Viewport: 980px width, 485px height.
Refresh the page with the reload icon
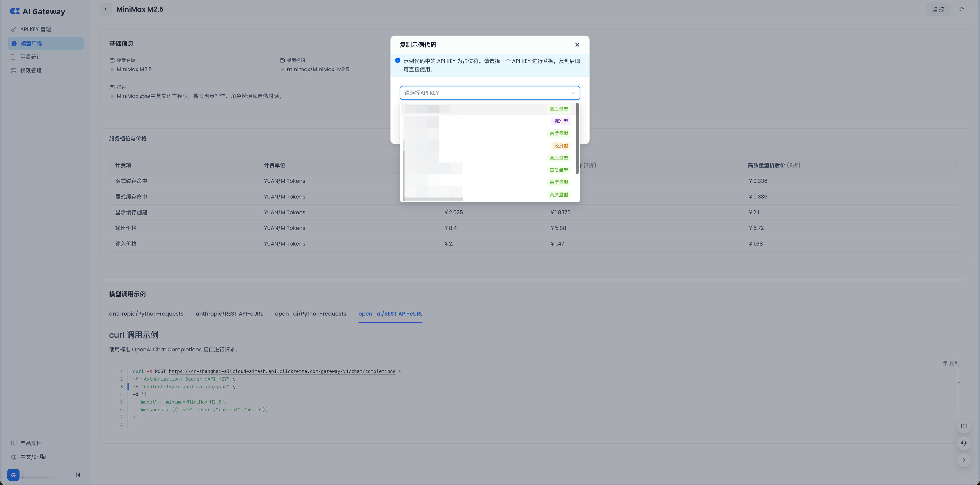pyautogui.click(x=961, y=9)
